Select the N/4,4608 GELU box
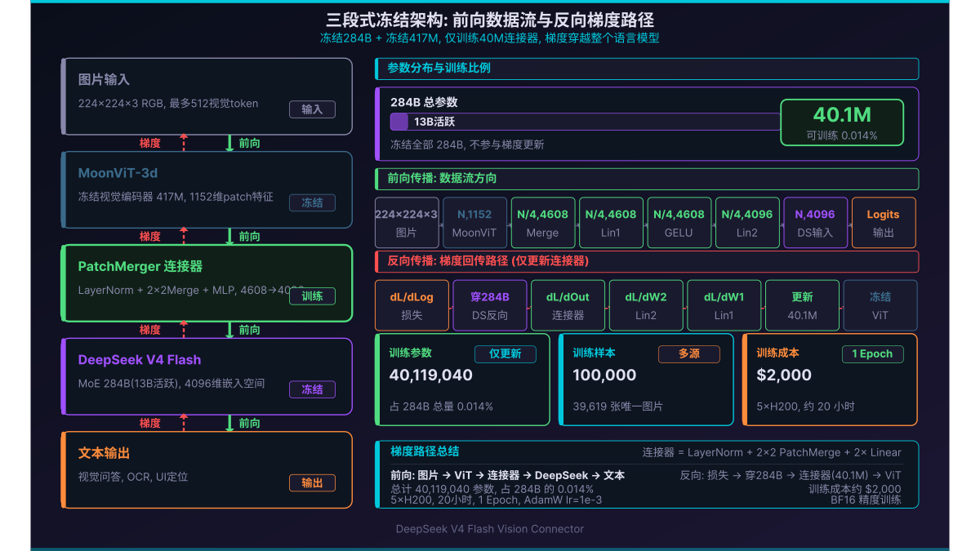The height and width of the screenshot is (551, 980). 679,223
